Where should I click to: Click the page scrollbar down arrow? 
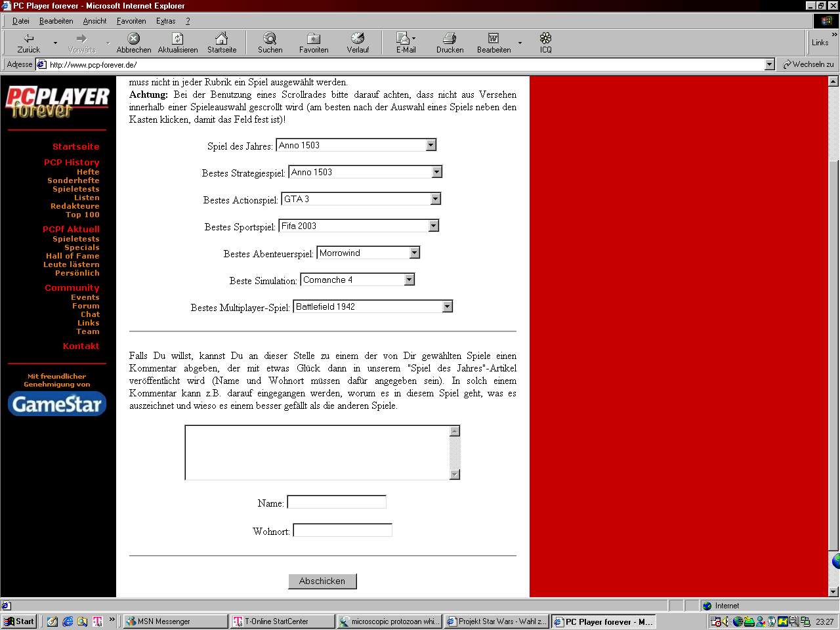[x=833, y=591]
